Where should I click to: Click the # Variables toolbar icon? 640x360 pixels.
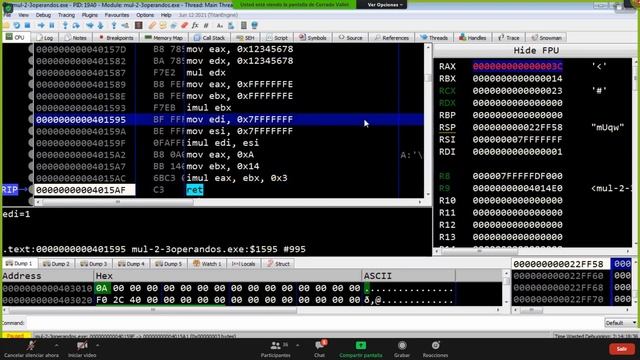(206, 25)
